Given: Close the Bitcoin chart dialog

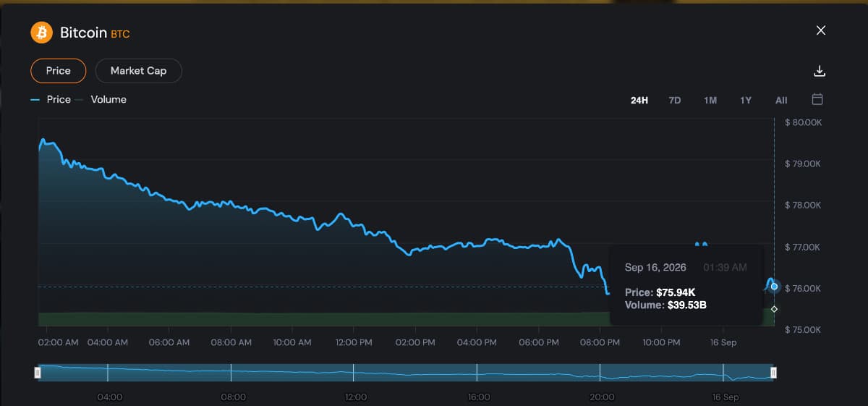Looking at the screenshot, I should [x=820, y=30].
